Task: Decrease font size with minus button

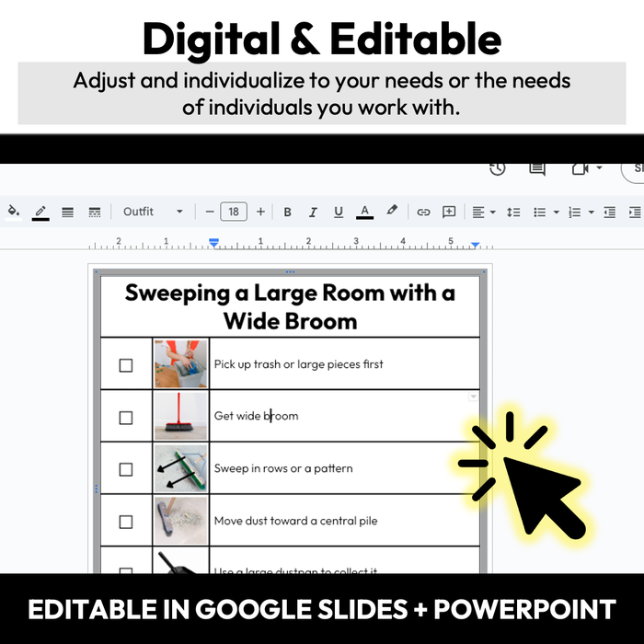Action: 210,212
